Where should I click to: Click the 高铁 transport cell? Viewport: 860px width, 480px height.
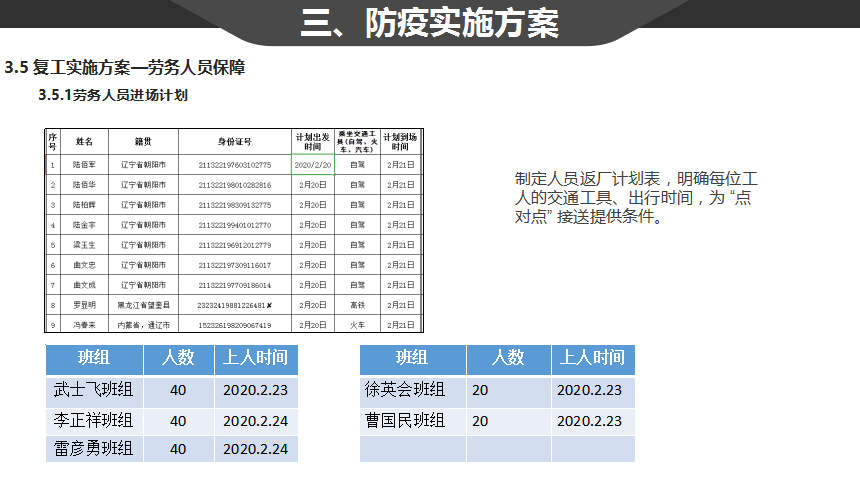tap(357, 305)
